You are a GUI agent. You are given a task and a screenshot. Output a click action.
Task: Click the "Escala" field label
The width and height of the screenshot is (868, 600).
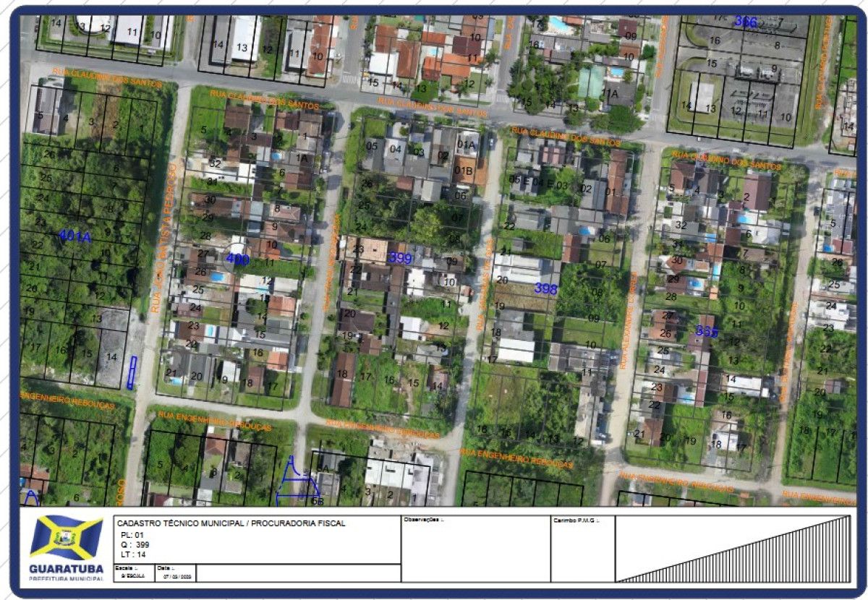[x=128, y=568]
